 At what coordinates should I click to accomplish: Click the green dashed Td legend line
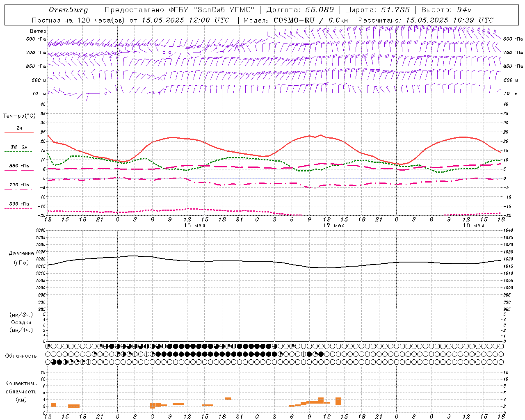click(x=18, y=152)
